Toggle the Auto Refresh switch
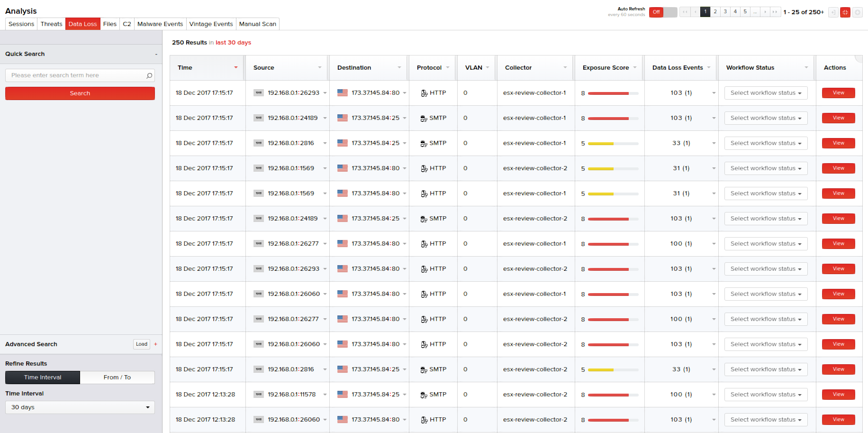 [x=663, y=12]
